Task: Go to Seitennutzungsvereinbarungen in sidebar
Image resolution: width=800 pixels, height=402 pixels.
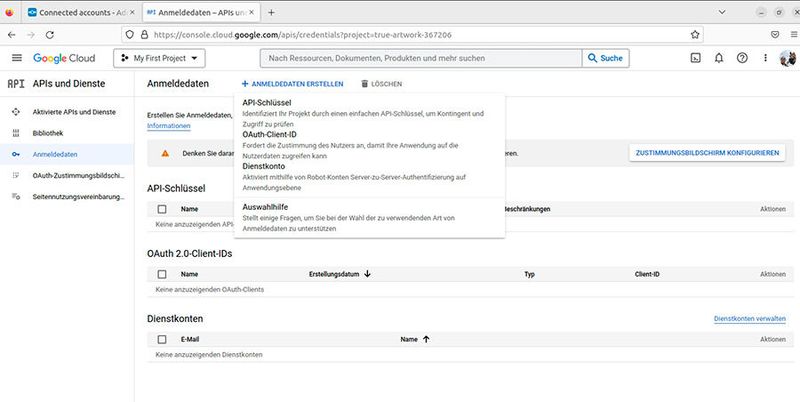Action: [x=79, y=196]
